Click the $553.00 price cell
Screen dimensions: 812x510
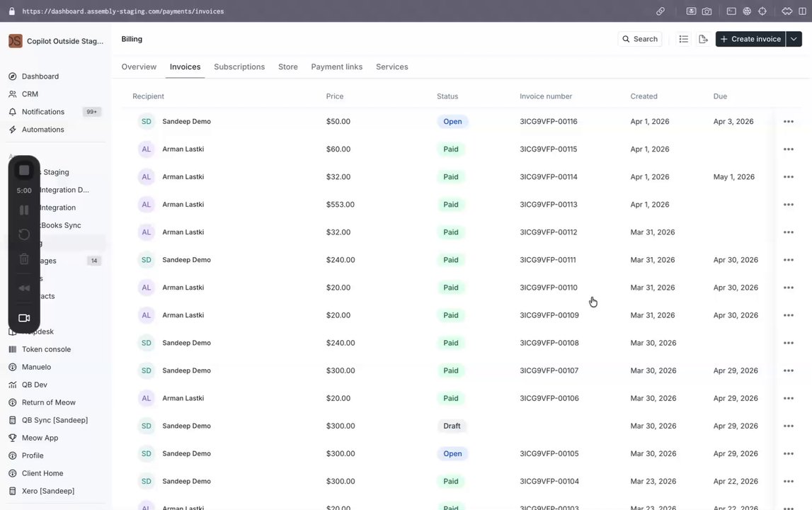341,205
